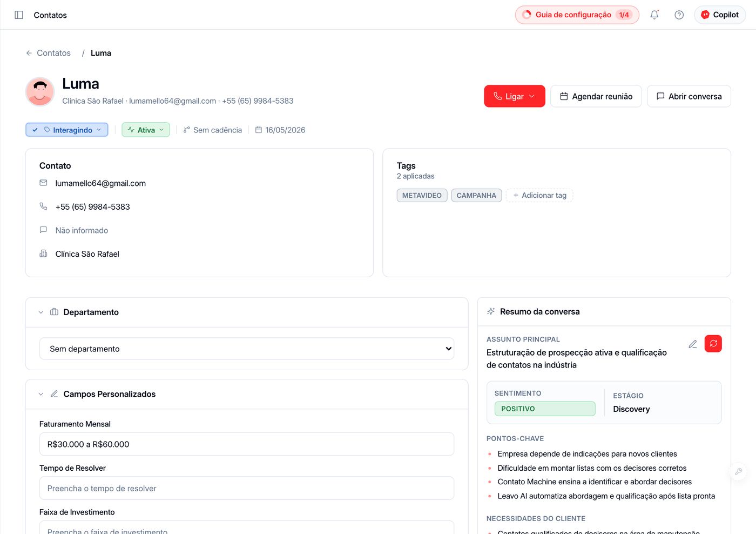Screen dimensions: 756x534
Task: Select the Sem departamento combo box
Action: pos(247,349)
